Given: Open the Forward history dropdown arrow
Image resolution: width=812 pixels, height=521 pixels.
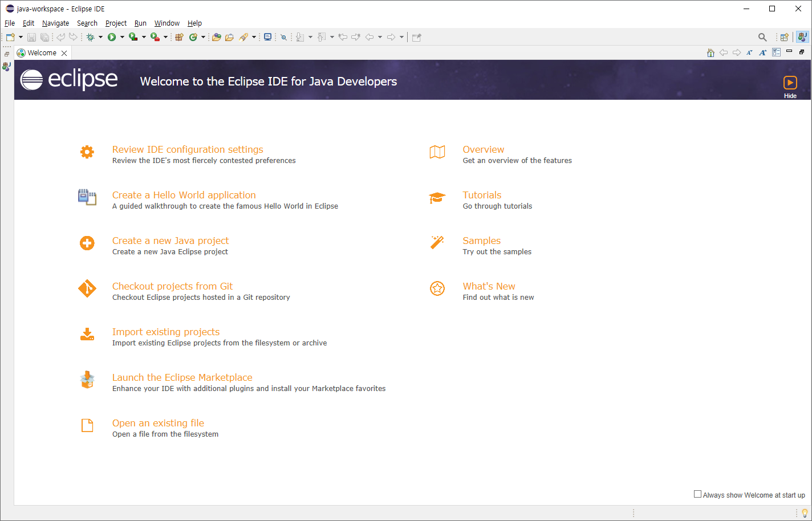Looking at the screenshot, I should 401,37.
